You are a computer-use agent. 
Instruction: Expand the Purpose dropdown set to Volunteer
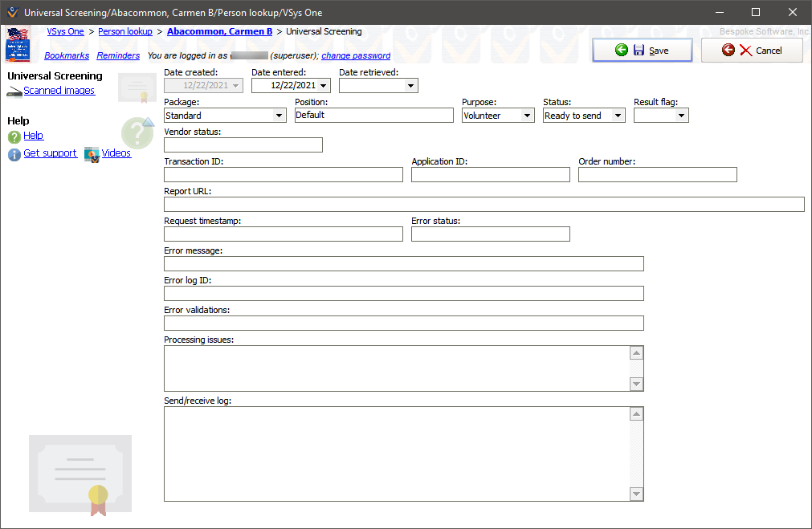[x=528, y=116]
